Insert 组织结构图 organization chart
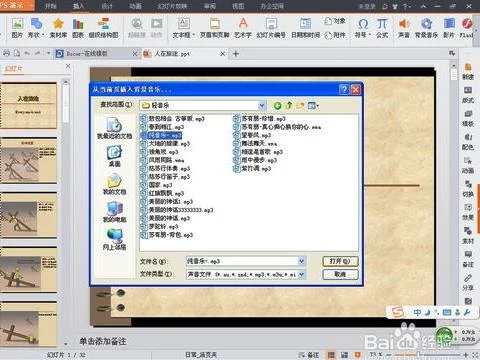 click(103, 28)
